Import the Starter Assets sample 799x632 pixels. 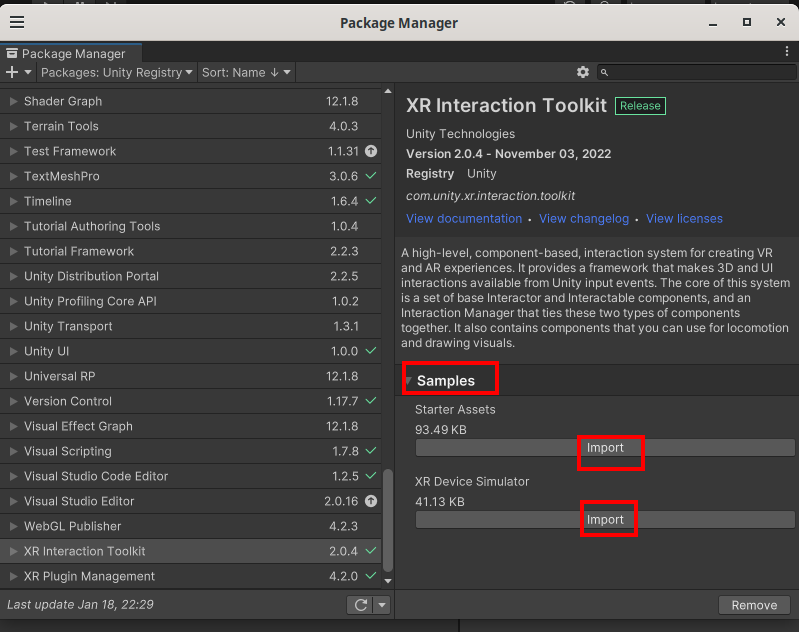(x=605, y=448)
